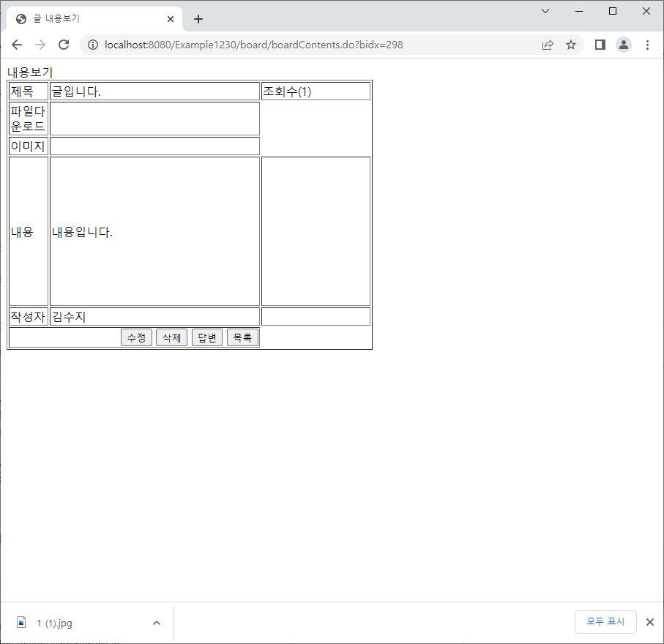Share this page icon
Viewport: 664px width, 644px height.
click(548, 45)
